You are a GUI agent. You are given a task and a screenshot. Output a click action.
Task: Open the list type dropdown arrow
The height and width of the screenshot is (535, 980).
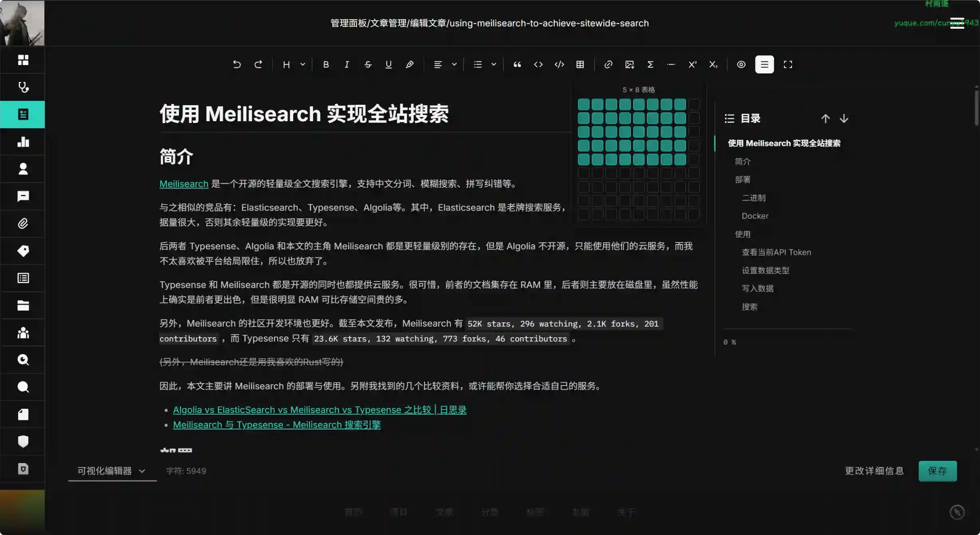pos(494,64)
